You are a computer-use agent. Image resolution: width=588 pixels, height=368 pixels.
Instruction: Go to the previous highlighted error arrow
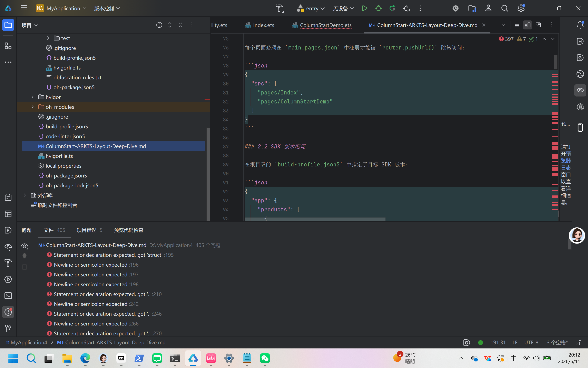click(x=544, y=39)
